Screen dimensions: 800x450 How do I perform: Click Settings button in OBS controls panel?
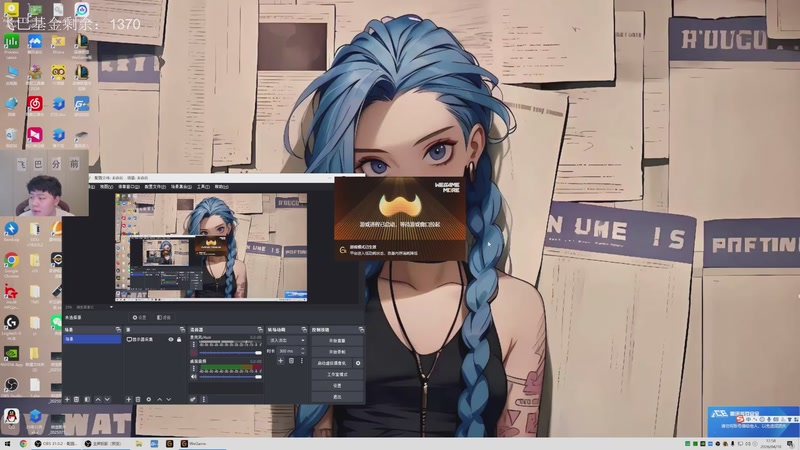pyautogui.click(x=337, y=386)
